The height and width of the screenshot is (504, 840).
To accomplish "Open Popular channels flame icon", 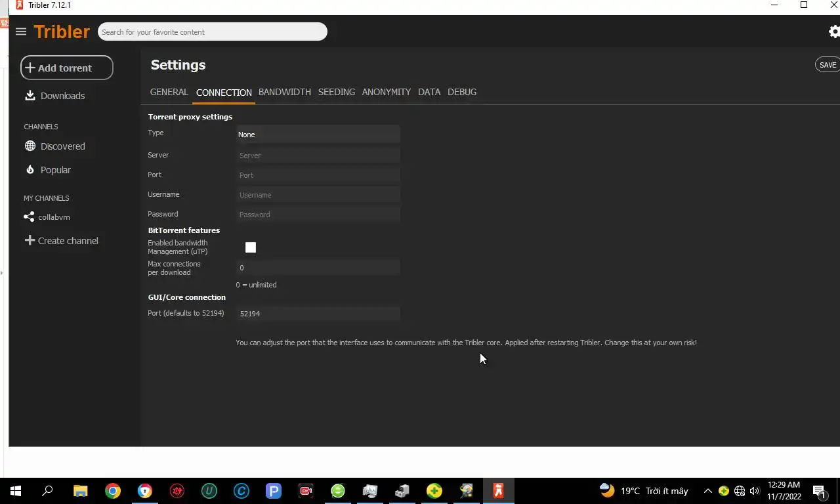I will pyautogui.click(x=30, y=169).
